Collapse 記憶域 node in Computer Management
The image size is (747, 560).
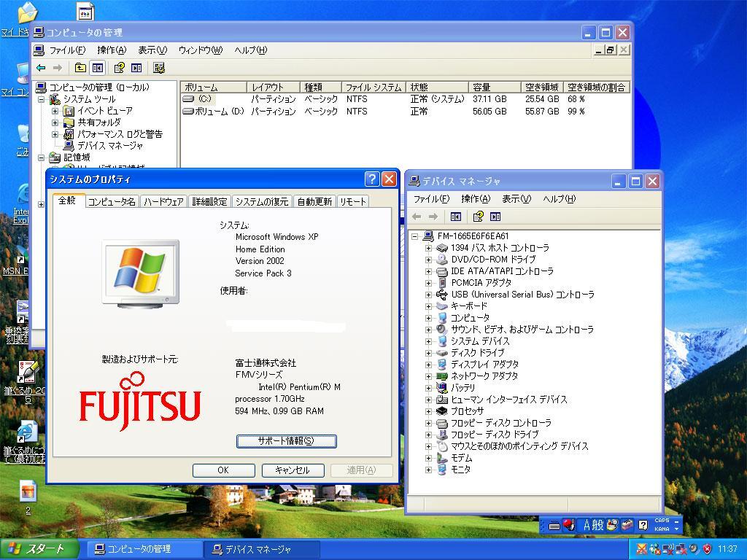pyautogui.click(x=41, y=157)
